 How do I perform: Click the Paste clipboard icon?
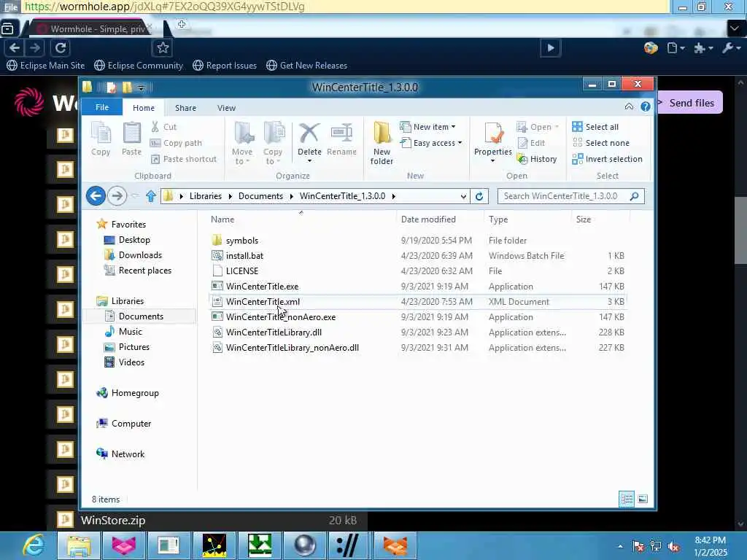[131, 138]
